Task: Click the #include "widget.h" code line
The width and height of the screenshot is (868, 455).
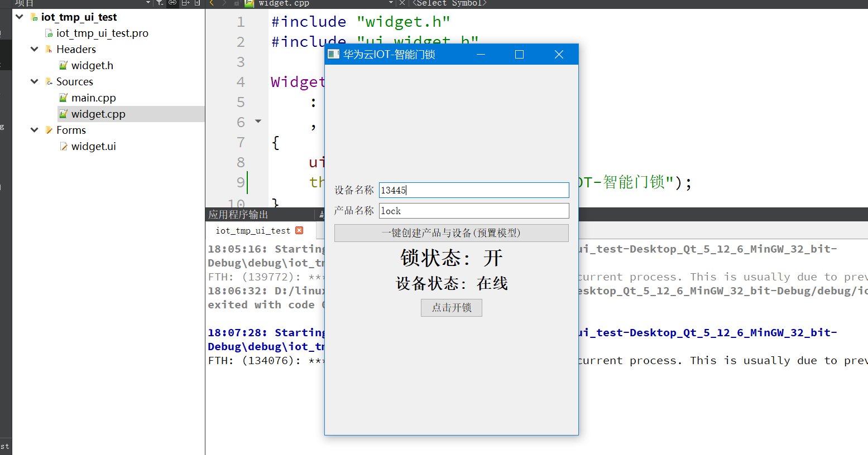Action: [x=361, y=22]
